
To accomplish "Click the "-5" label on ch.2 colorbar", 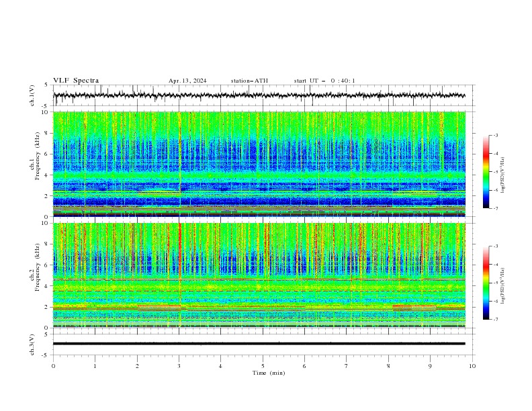I will point(496,283).
